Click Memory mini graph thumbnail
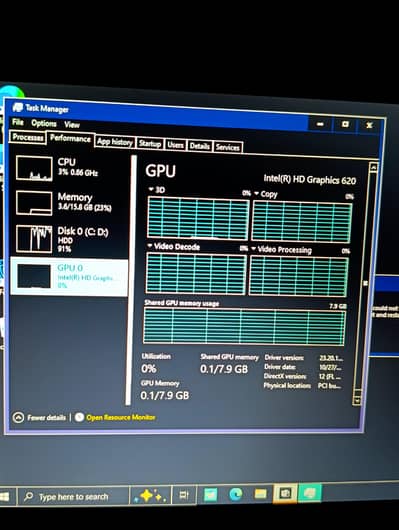The width and height of the screenshot is (399, 530). pyautogui.click(x=34, y=203)
